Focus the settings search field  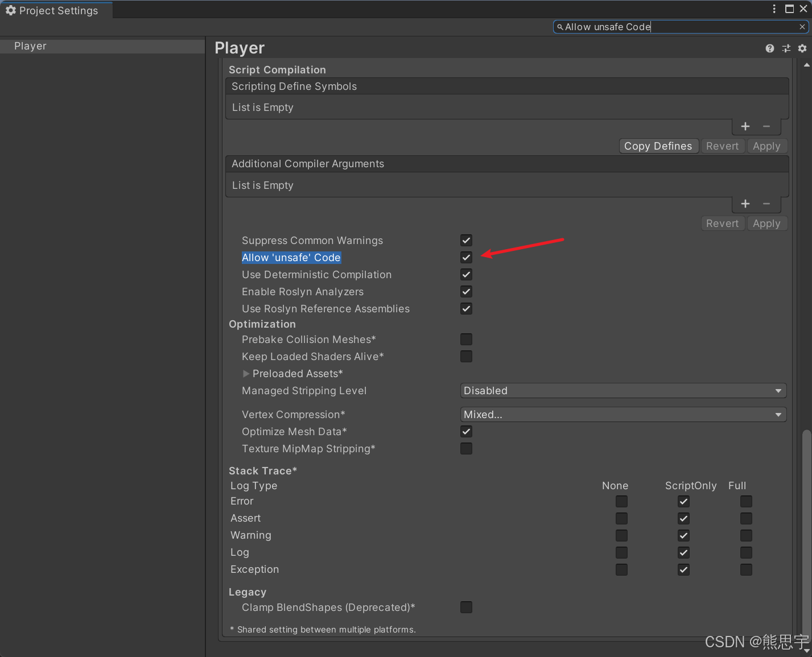click(x=681, y=27)
